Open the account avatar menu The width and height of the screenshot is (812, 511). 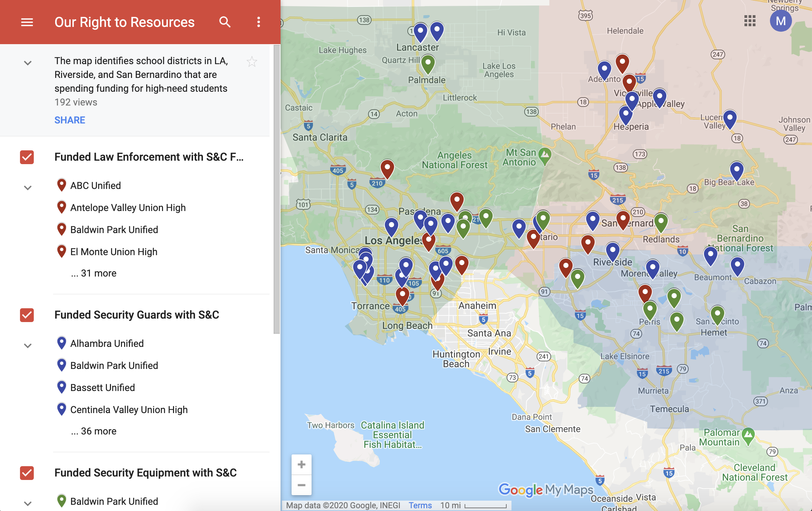[x=781, y=21]
